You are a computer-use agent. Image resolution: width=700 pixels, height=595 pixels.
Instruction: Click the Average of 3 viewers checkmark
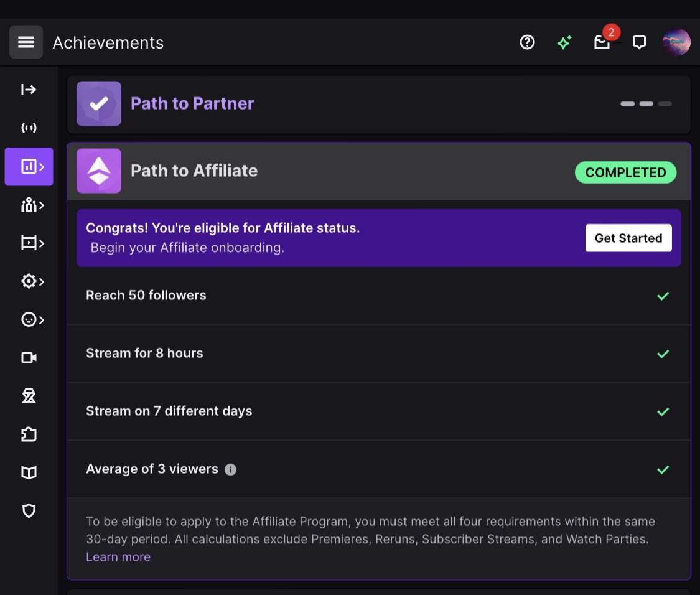point(663,469)
